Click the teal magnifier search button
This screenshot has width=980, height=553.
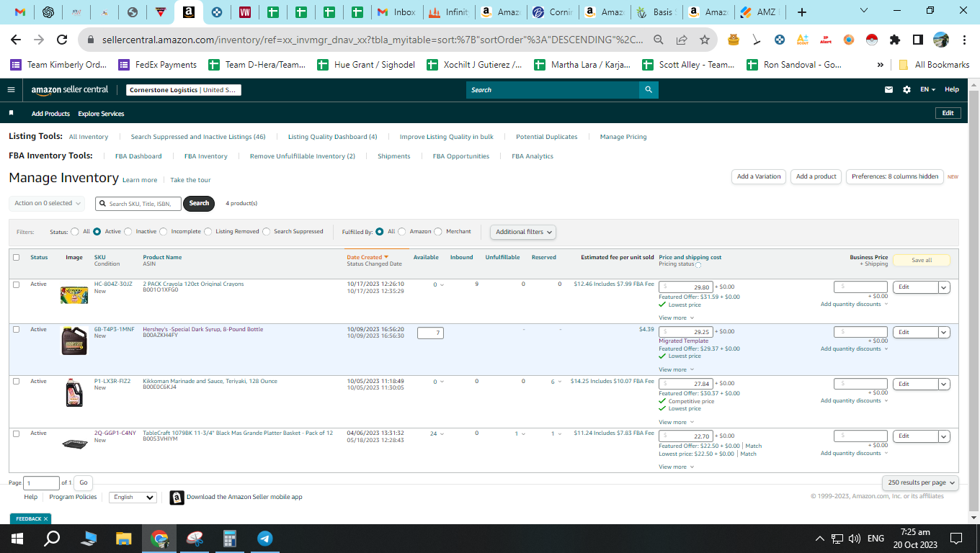click(649, 90)
